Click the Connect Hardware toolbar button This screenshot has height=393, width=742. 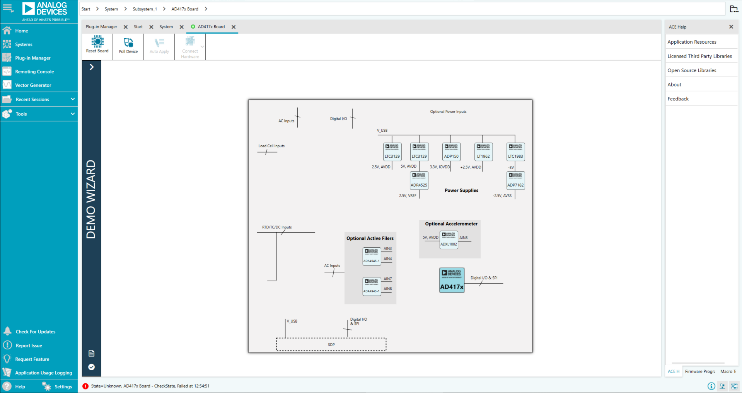click(x=190, y=46)
